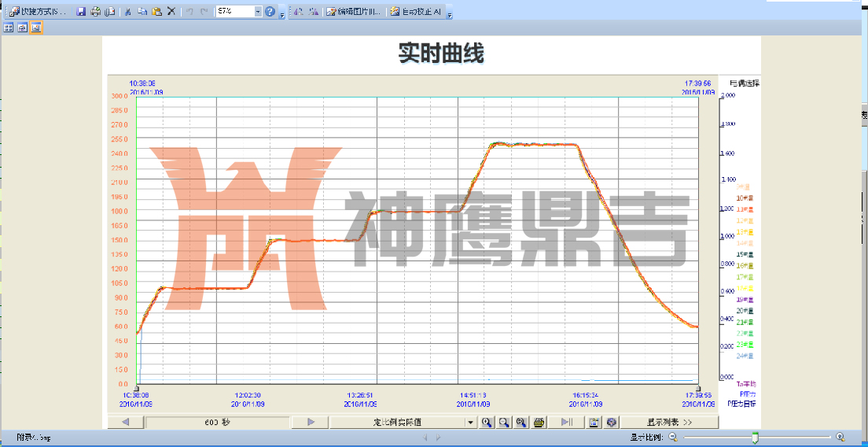Viewport: 868px width, 447px height.
Task: Click the Paste clipboard icon
Action: [x=156, y=11]
